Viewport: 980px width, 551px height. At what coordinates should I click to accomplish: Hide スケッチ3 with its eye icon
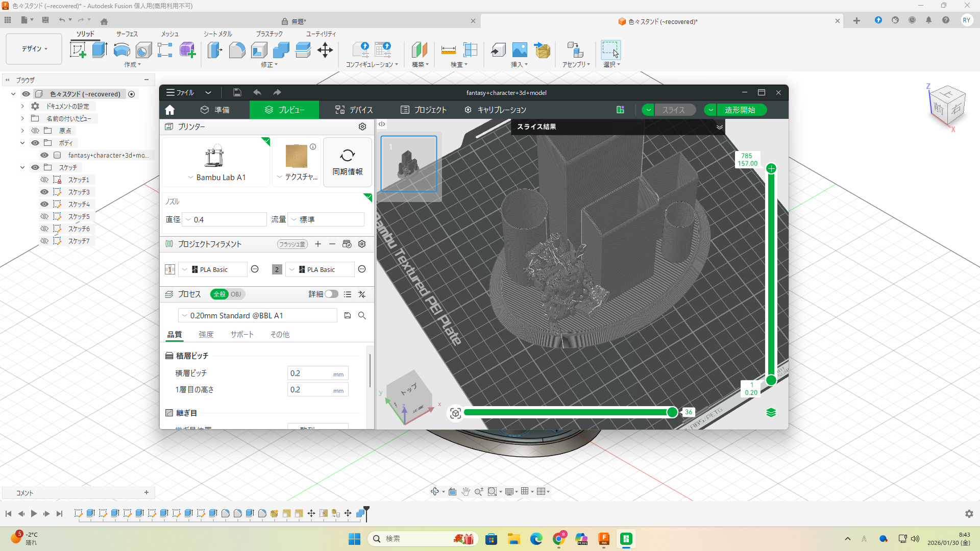coord(44,192)
